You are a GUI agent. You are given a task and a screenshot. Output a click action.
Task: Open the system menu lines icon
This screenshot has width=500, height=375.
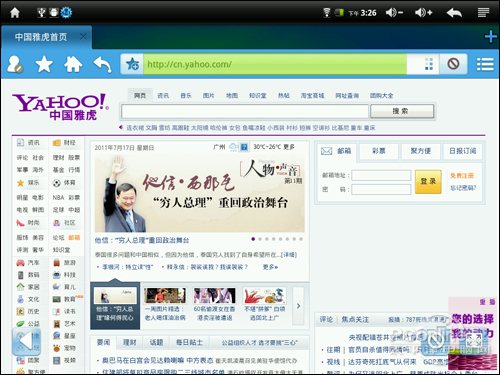[483, 13]
